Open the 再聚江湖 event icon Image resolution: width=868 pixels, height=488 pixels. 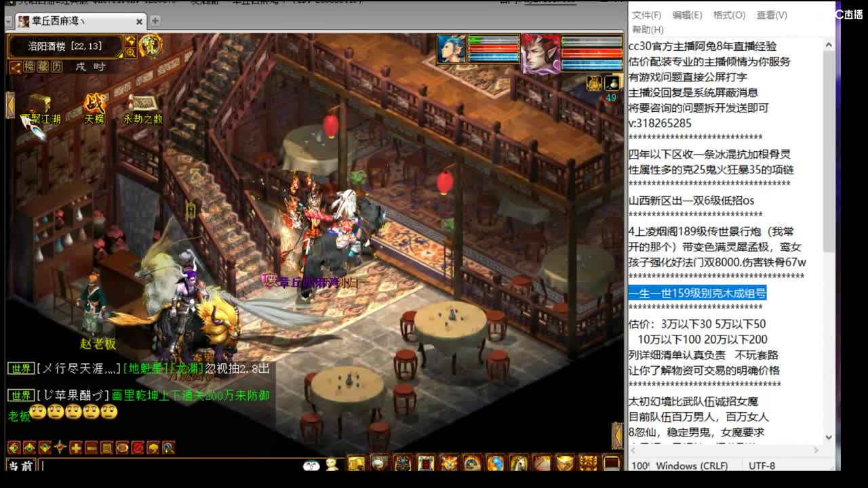[41, 109]
